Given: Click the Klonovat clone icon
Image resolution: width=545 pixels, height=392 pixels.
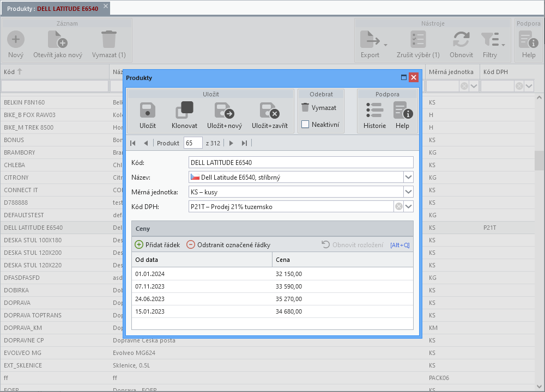Looking at the screenshot, I should point(184,111).
